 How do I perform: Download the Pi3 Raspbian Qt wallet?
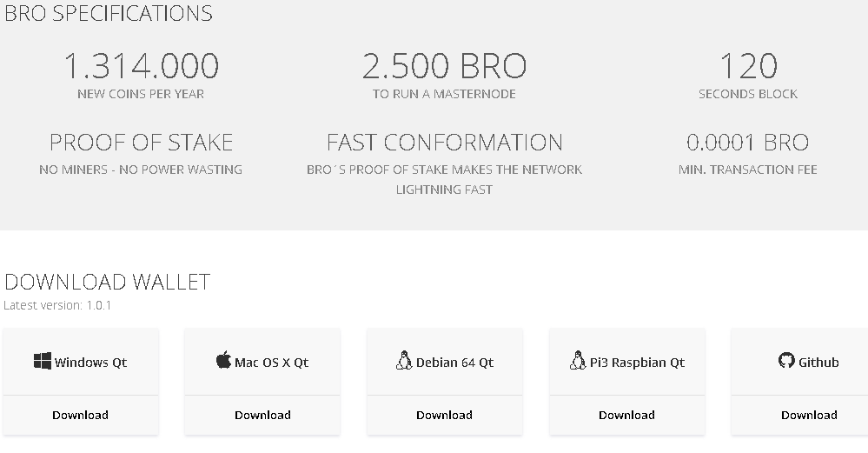[626, 415]
